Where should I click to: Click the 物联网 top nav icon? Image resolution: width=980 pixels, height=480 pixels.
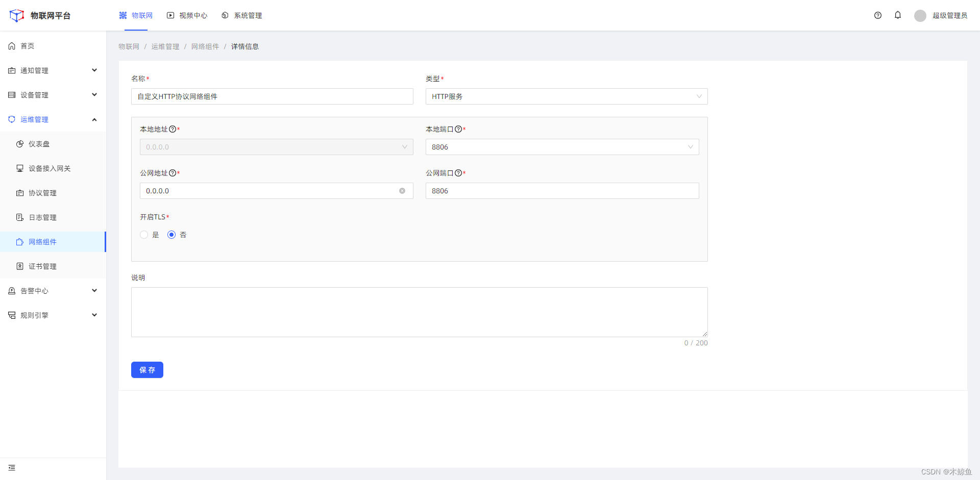coord(123,15)
